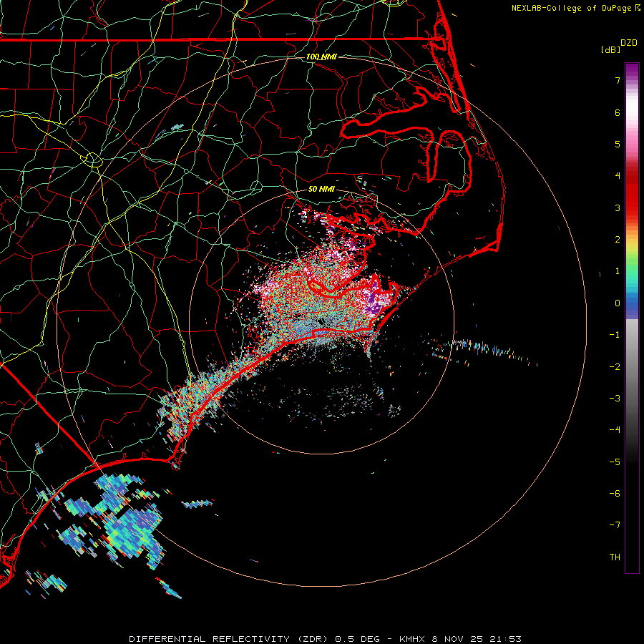The image size is (644, 644).
Task: Click scale value 3 on legend
Action: 618,208
